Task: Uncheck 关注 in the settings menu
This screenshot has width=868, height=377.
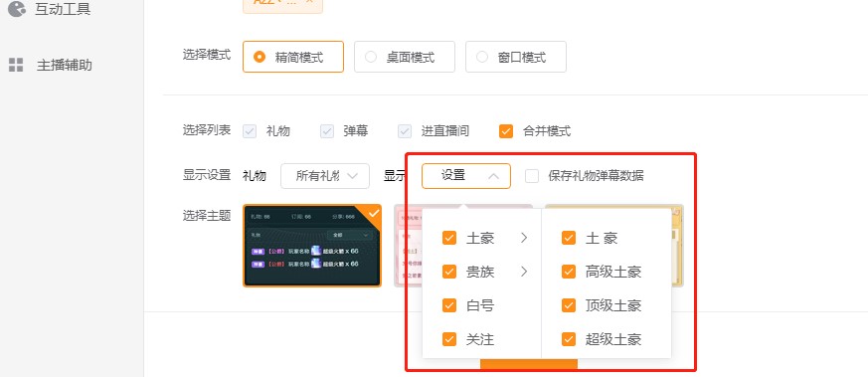Action: tap(449, 339)
